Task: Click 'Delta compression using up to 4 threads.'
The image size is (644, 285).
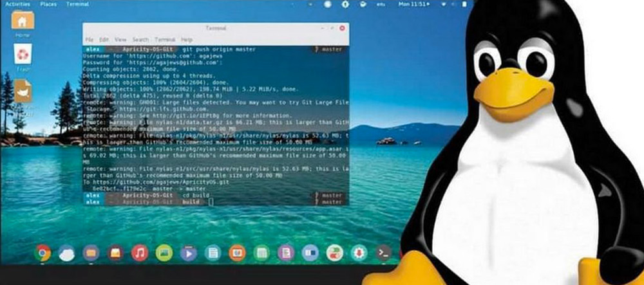Action: [x=149, y=76]
